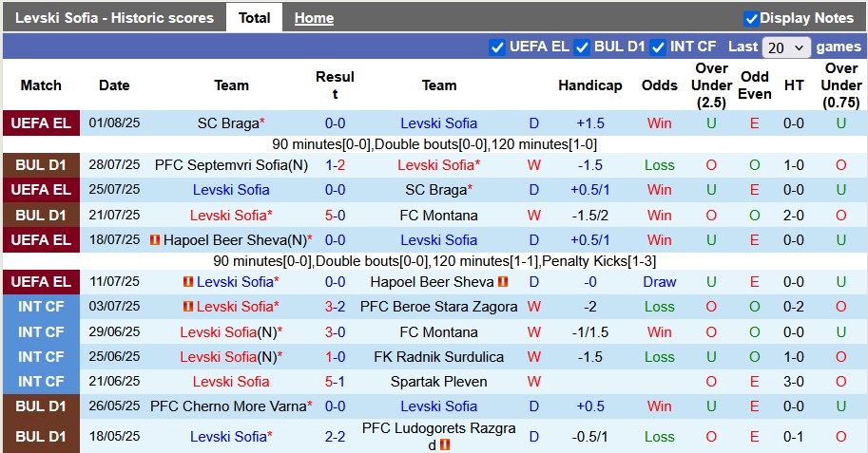
Task: Click red card icon beside Hapoel Beer Sheva(N)
Action: tap(154, 240)
